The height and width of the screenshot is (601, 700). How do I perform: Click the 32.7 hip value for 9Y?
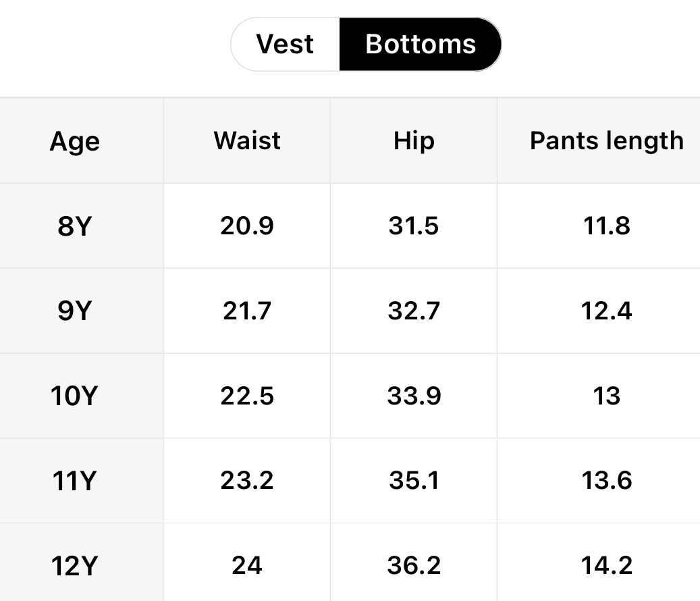click(414, 311)
